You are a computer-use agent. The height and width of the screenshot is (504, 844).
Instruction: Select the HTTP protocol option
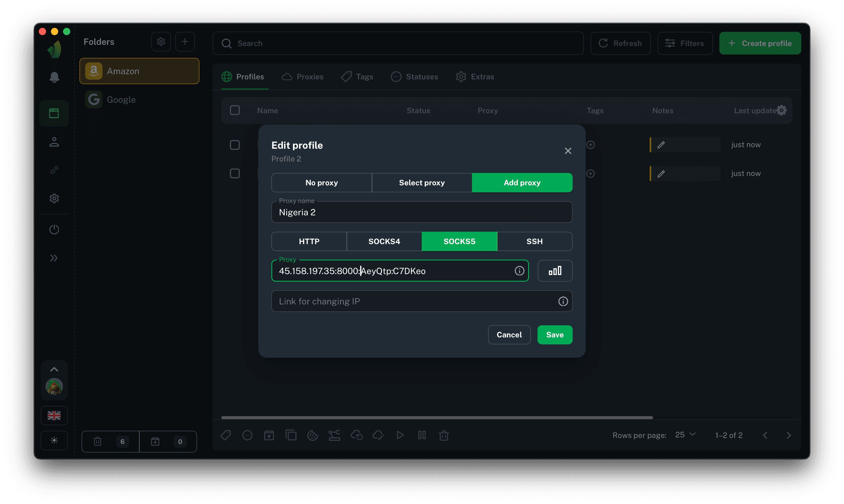click(309, 241)
